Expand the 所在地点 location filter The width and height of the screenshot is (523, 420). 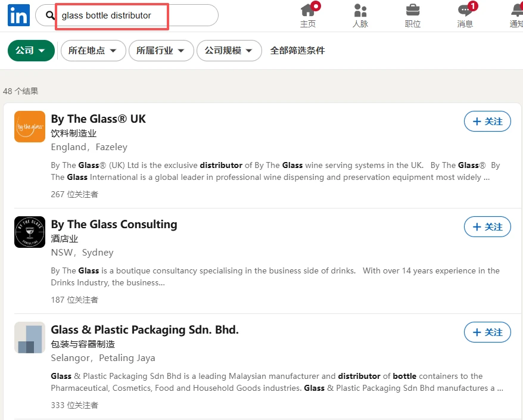94,51
